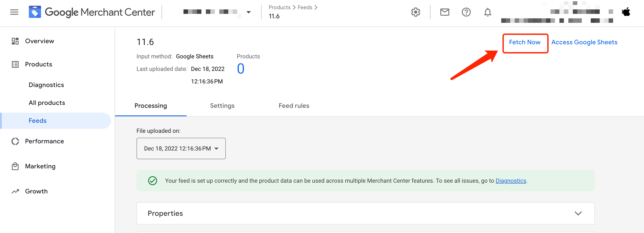Open All products in the sidebar
The height and width of the screenshot is (233, 644).
click(x=47, y=103)
